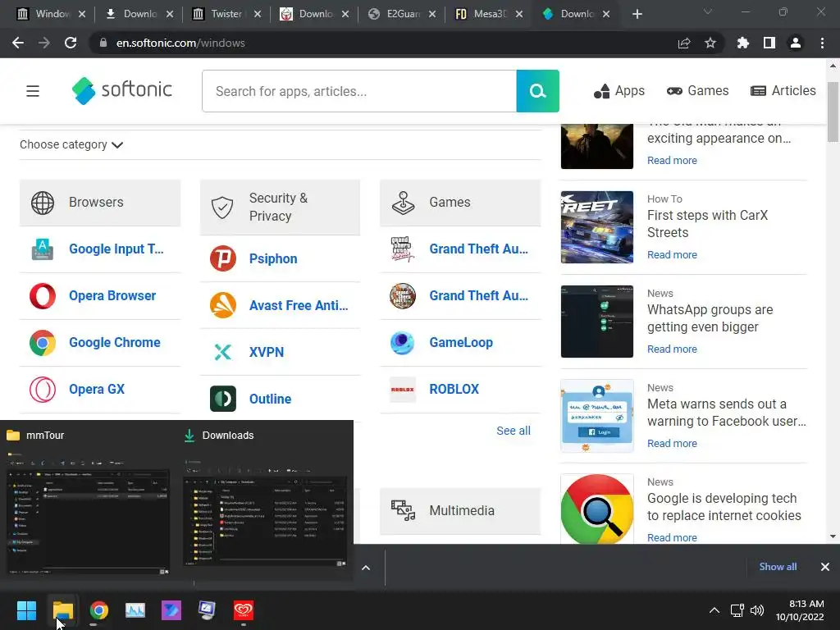The width and height of the screenshot is (840, 630).
Task: Click Read more under Meta warns article
Action: pyautogui.click(x=672, y=444)
